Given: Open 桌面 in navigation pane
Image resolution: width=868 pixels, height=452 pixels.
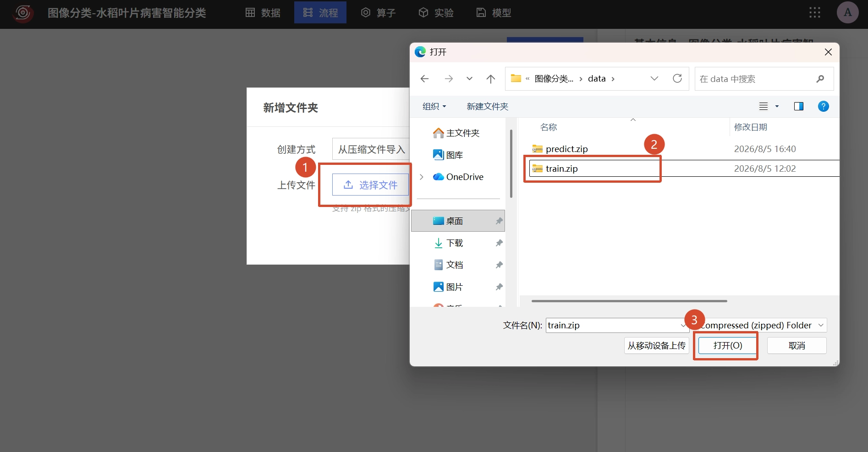Looking at the screenshot, I should click(458, 221).
